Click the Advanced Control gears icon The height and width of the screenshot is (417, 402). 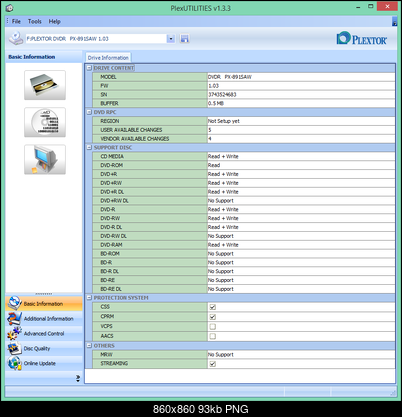tap(14, 333)
